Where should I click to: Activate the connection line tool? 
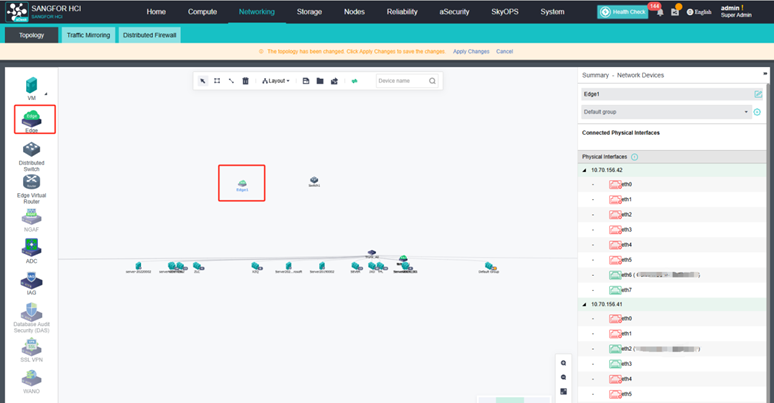(x=231, y=81)
